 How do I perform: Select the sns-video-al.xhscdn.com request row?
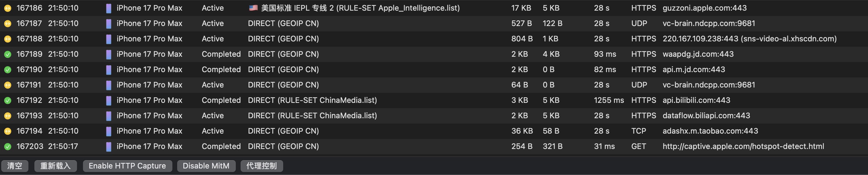[x=750, y=39]
